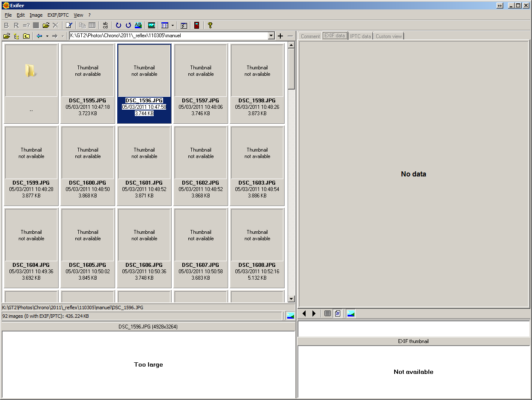
Task: Click the double-arrow icon in the title bar
Action: click(x=500, y=6)
